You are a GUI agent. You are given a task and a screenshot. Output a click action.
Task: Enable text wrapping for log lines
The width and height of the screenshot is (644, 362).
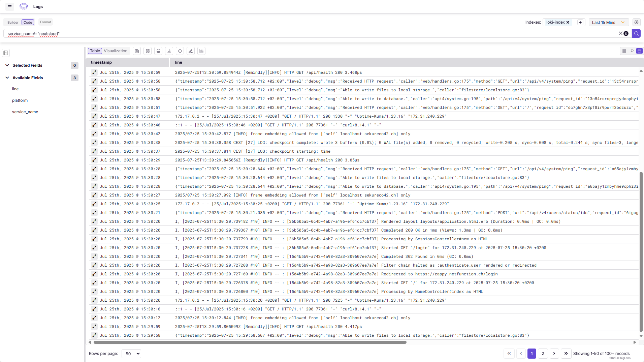pos(631,51)
